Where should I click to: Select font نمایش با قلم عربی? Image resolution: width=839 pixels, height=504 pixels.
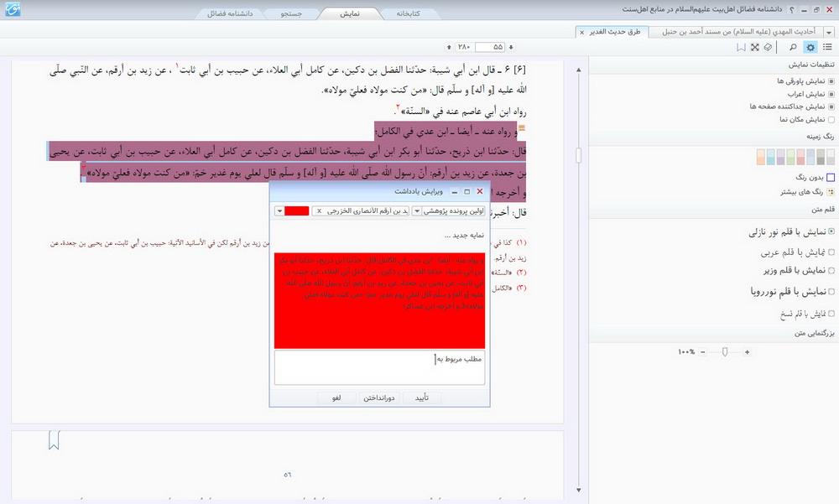(797, 252)
